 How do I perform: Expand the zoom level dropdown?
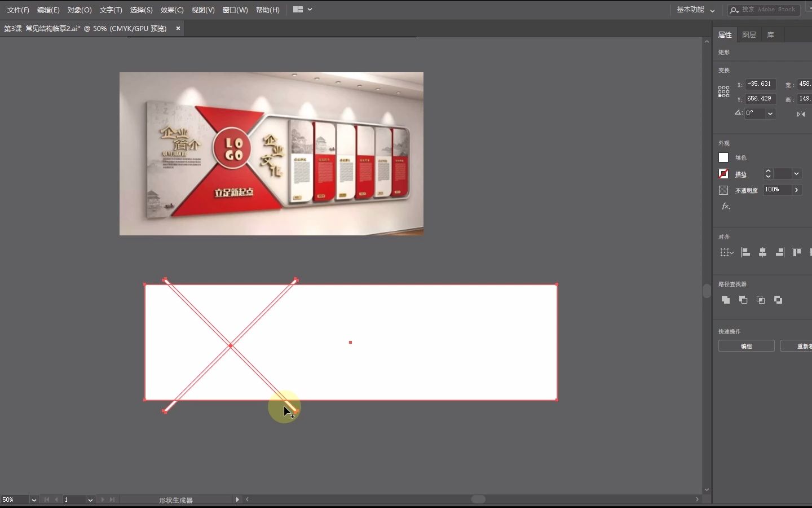[x=34, y=500]
